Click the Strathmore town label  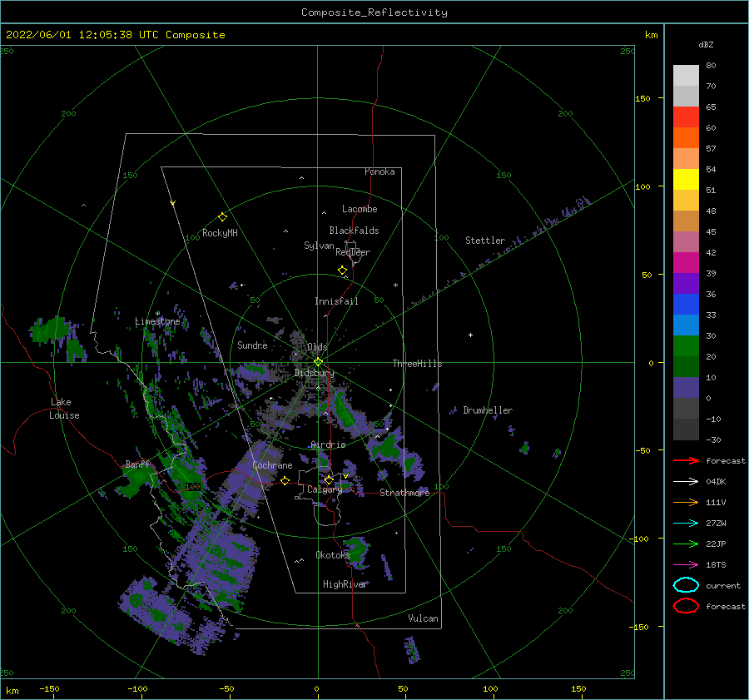point(404,493)
